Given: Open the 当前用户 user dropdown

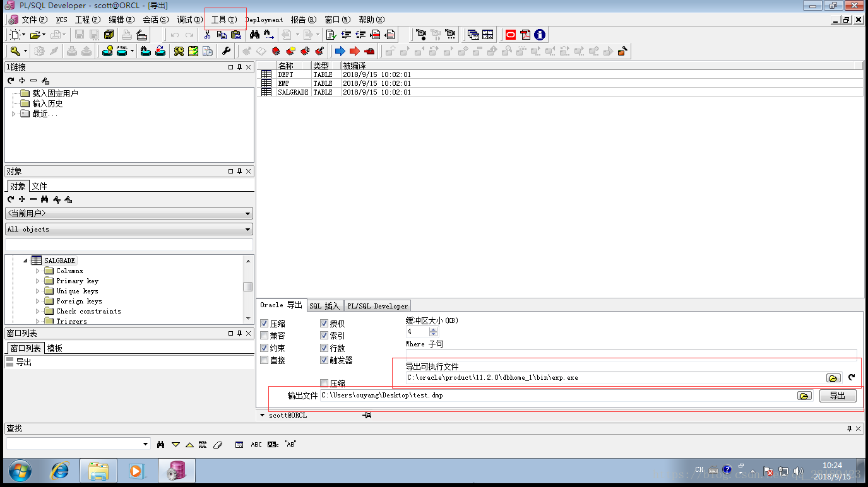Looking at the screenshot, I should [247, 213].
